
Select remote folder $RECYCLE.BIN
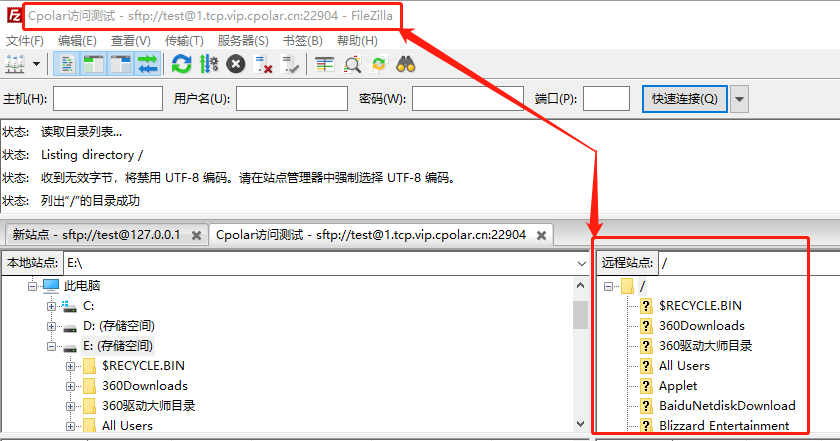pos(700,305)
